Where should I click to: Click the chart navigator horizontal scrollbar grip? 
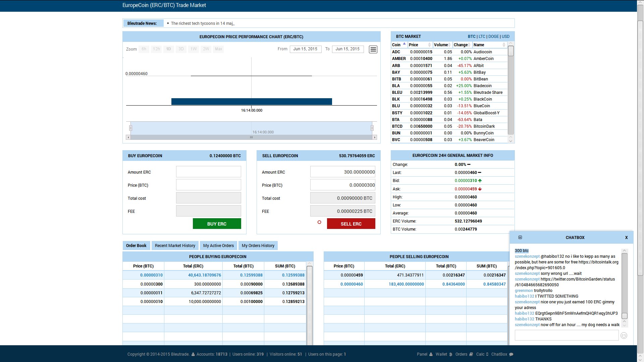click(251, 137)
